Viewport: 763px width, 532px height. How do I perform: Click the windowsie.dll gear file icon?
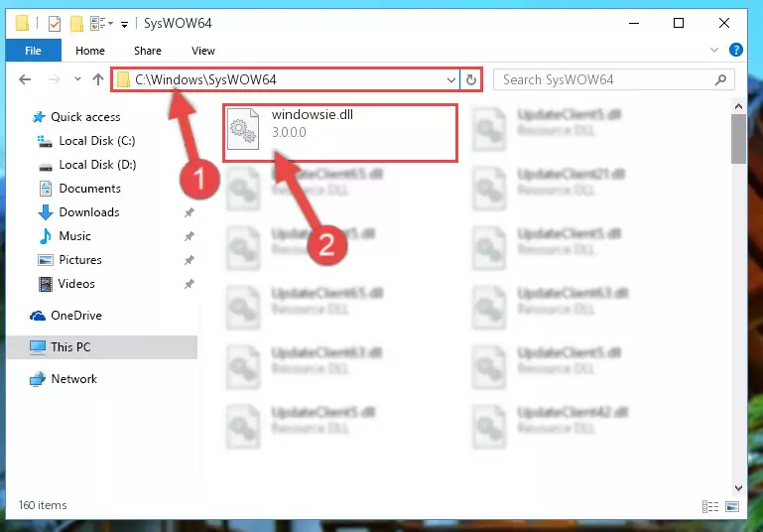click(243, 129)
